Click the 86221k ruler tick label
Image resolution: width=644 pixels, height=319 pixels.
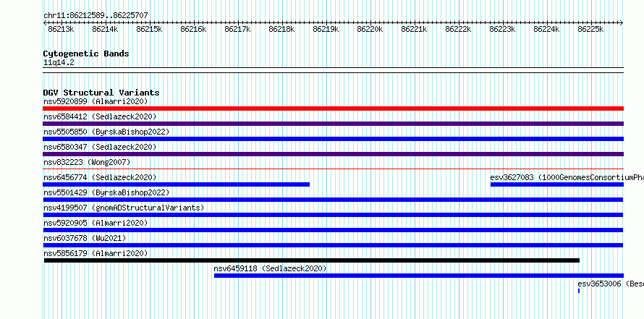414,29
